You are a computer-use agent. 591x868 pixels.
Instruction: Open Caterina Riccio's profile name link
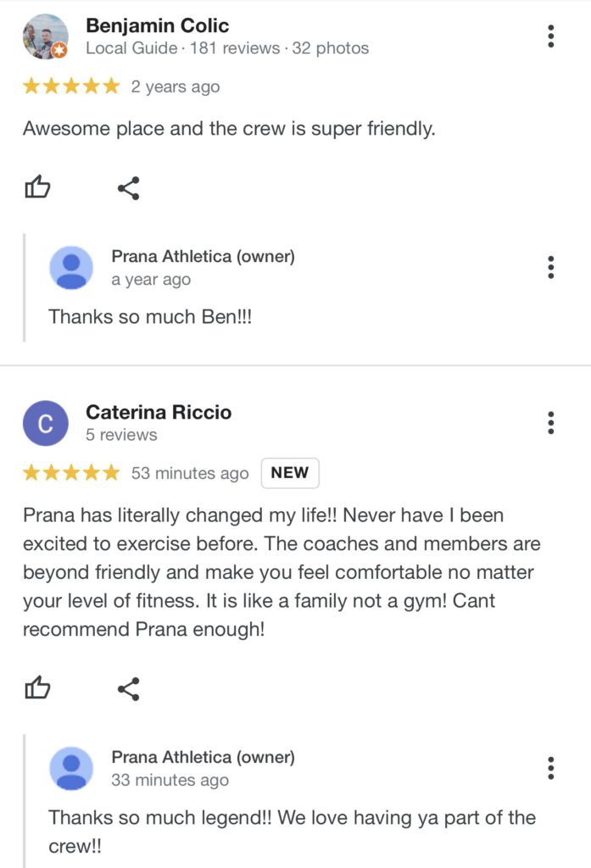click(x=159, y=413)
